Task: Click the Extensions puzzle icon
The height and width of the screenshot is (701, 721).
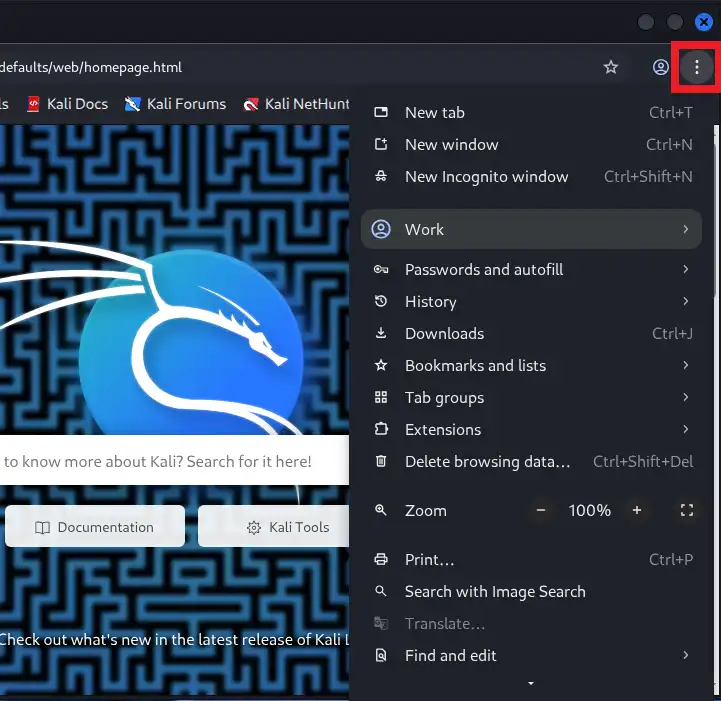Action: tap(381, 429)
